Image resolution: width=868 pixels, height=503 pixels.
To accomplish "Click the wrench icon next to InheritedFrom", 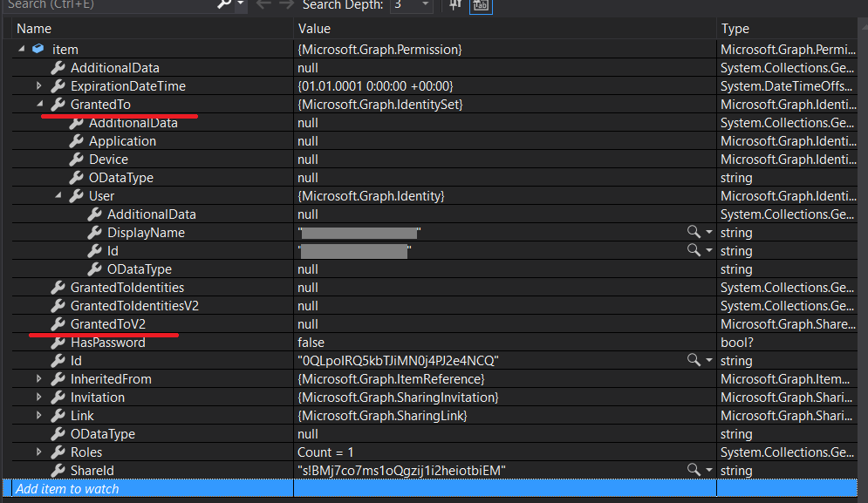I will (58, 378).
